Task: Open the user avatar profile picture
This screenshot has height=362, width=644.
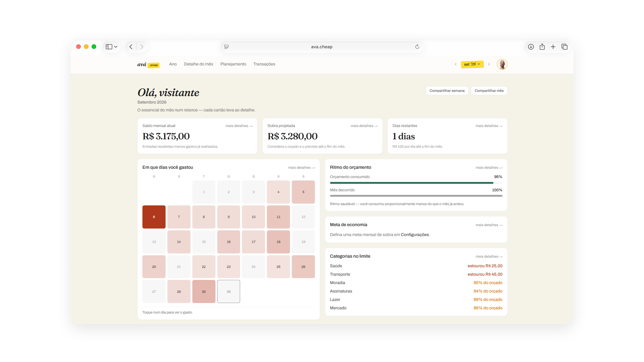Action: coord(502,64)
